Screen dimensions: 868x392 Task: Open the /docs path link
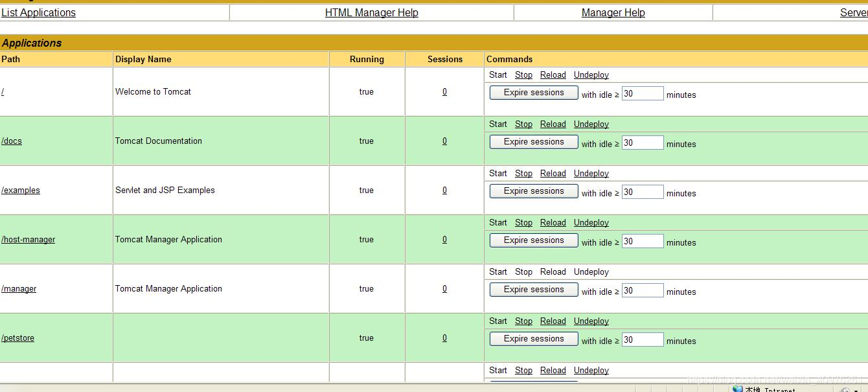click(12, 141)
